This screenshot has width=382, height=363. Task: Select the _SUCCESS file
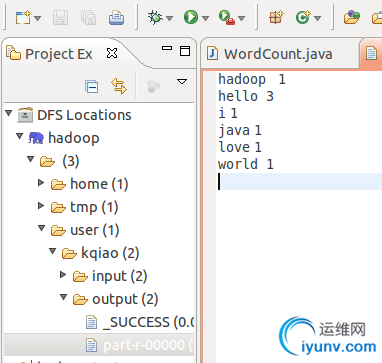click(140, 322)
